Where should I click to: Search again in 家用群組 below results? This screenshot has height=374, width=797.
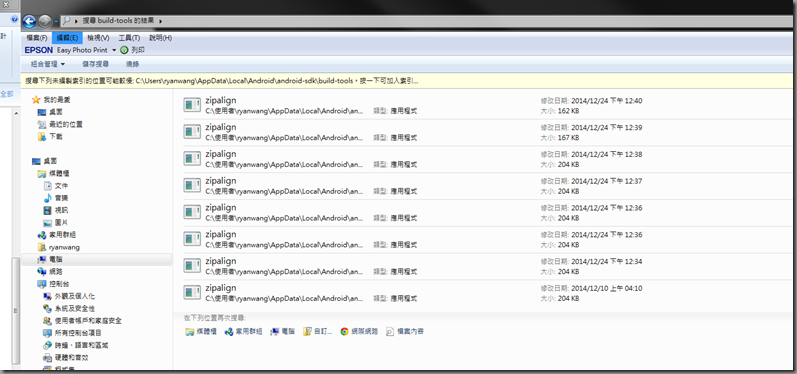click(x=243, y=331)
